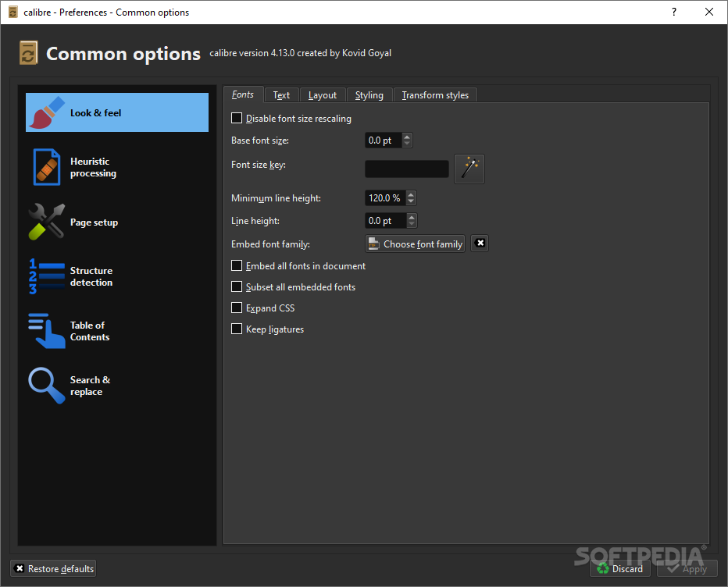Clear the embedded font family selection

coord(480,244)
